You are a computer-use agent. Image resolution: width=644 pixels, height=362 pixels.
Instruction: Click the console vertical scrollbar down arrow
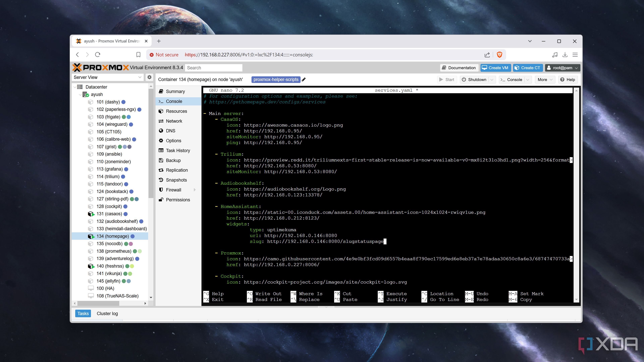point(577,299)
